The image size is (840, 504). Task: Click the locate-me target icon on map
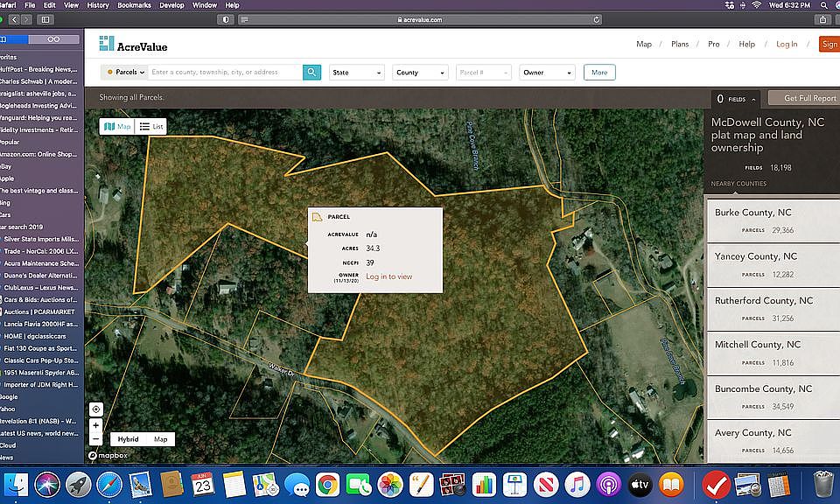click(96, 409)
